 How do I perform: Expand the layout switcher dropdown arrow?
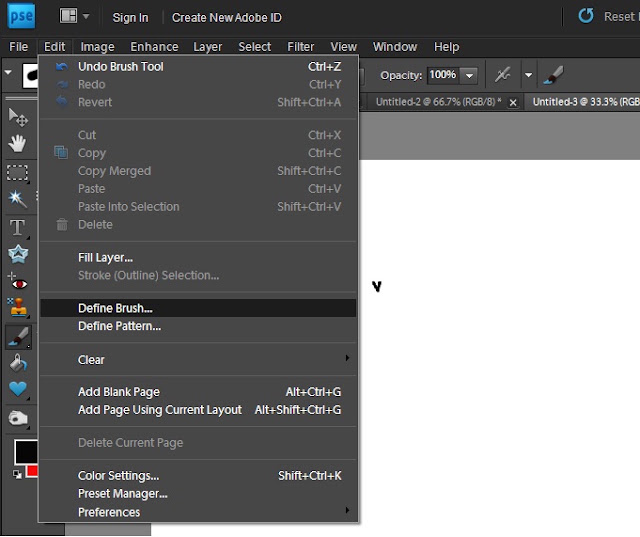pos(86,16)
